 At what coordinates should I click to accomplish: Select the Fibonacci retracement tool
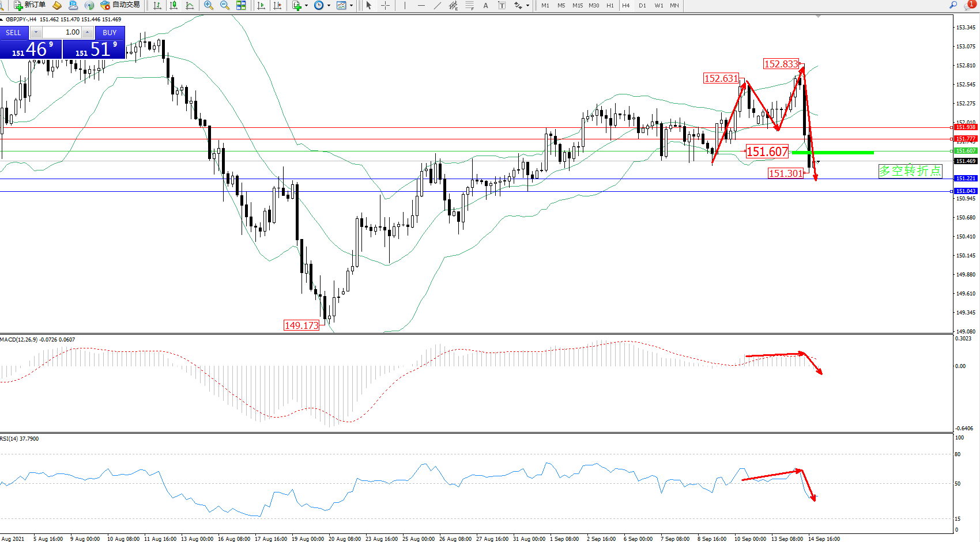click(470, 5)
